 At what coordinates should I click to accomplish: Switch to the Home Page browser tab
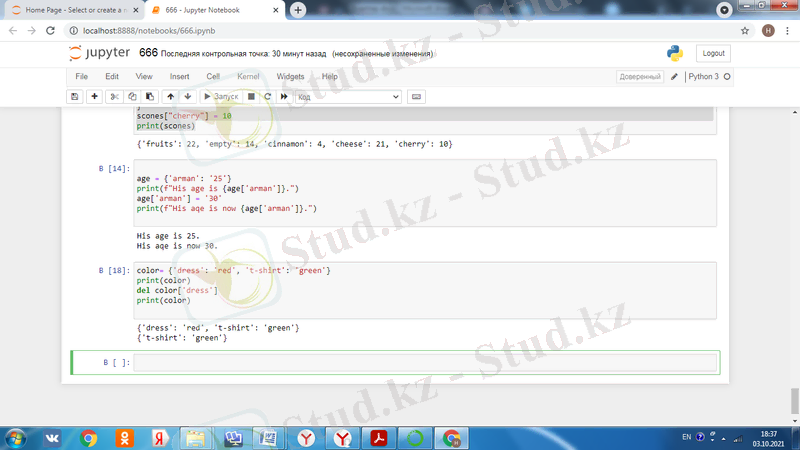[73, 10]
